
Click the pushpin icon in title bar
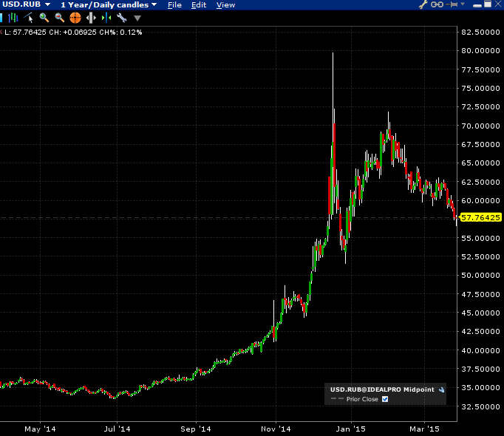coord(452,4)
